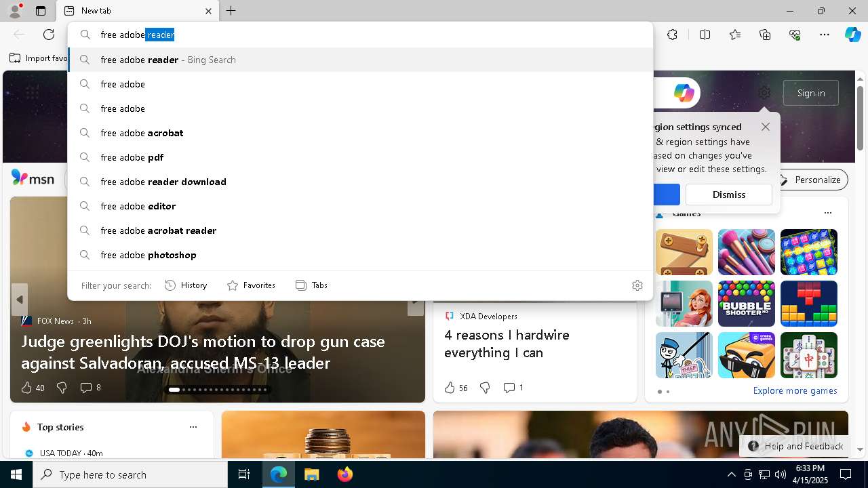Choose 'free adobe editor' suggestion

point(360,206)
